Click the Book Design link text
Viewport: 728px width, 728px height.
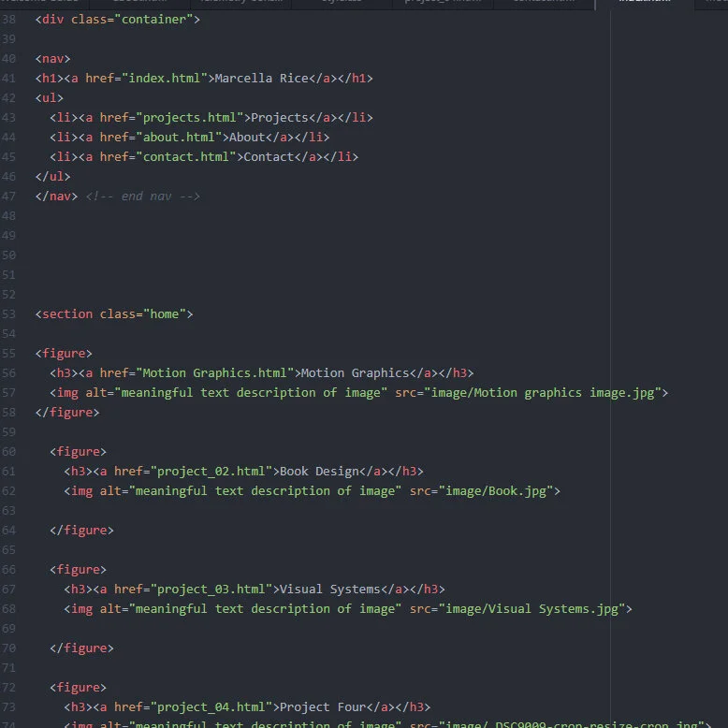pyautogui.click(x=319, y=472)
